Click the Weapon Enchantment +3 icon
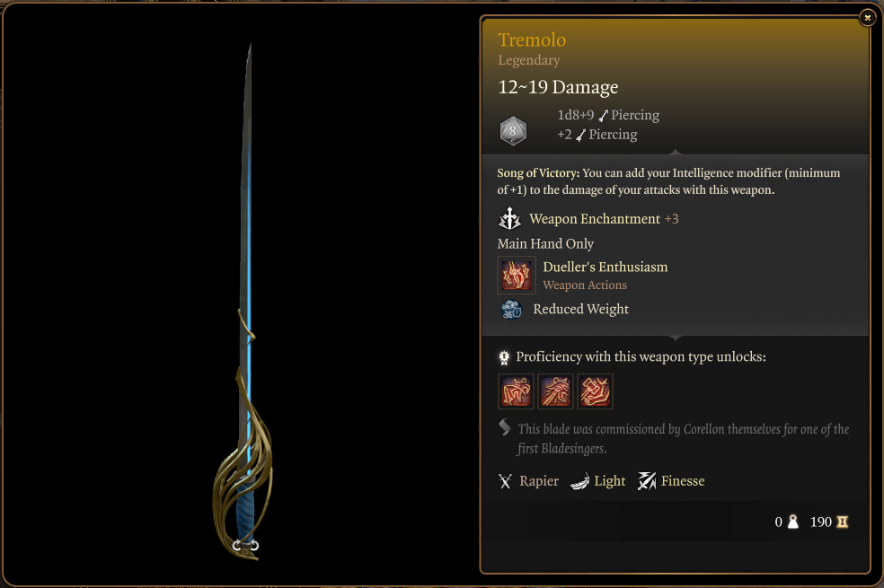 tap(509, 218)
